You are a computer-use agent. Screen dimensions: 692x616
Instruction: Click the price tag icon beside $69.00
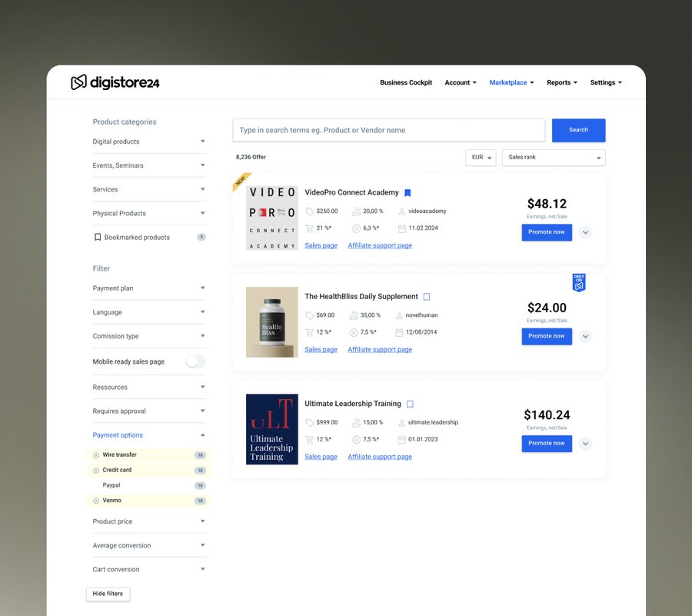310,315
